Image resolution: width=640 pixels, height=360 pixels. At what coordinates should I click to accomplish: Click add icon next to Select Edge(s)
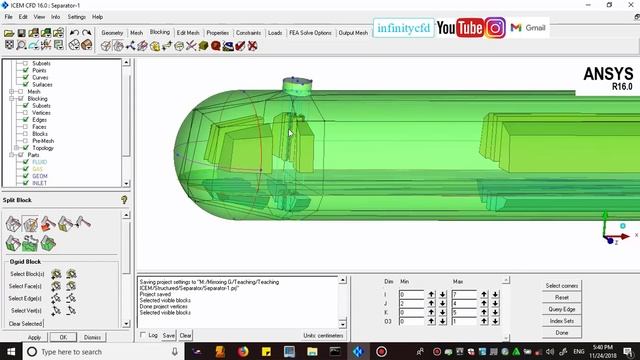pyautogui.click(x=56, y=298)
